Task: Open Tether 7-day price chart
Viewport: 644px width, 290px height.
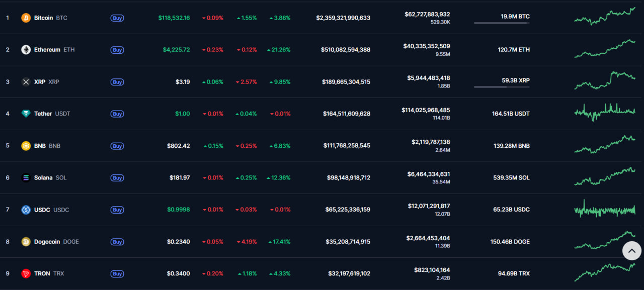Action: tap(605, 112)
